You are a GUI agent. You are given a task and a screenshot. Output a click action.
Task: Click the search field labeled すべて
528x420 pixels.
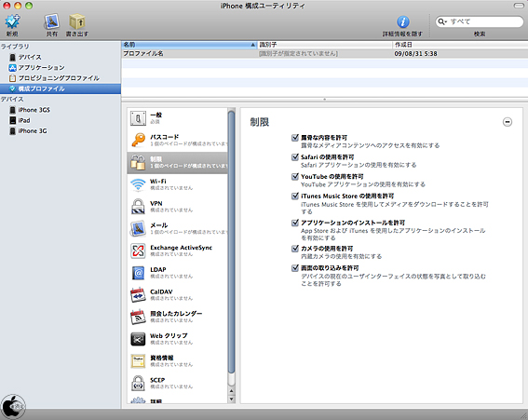[x=480, y=21]
